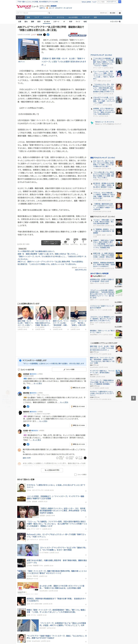Screen dimensions: 138x644
Task: Click the 記事に関する報告 report icon link
Action: point(23,244)
